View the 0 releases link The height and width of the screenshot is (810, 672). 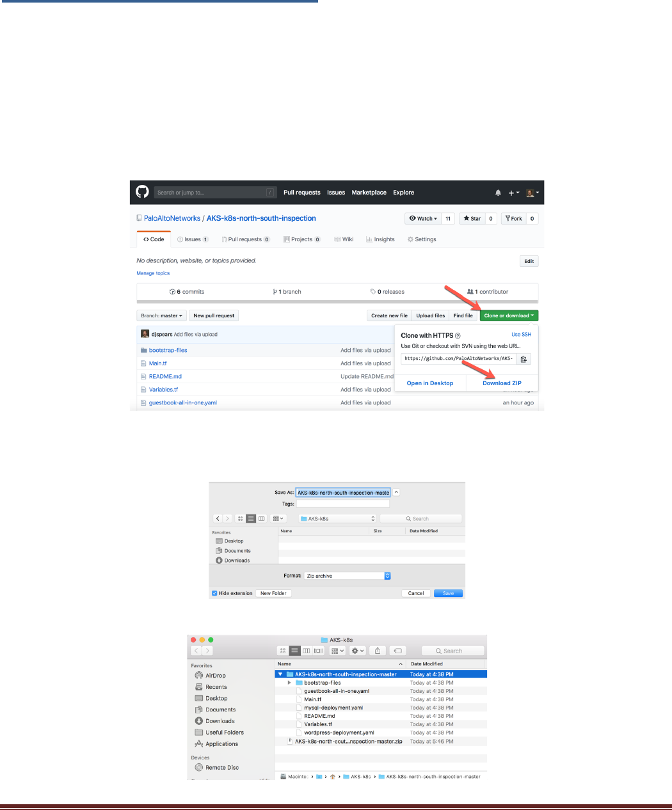coord(387,292)
